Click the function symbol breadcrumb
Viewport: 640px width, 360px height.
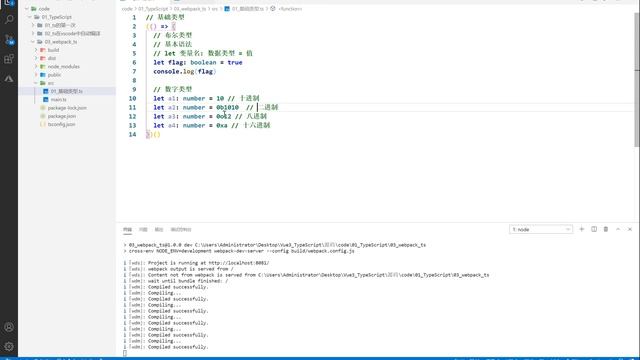coord(290,9)
